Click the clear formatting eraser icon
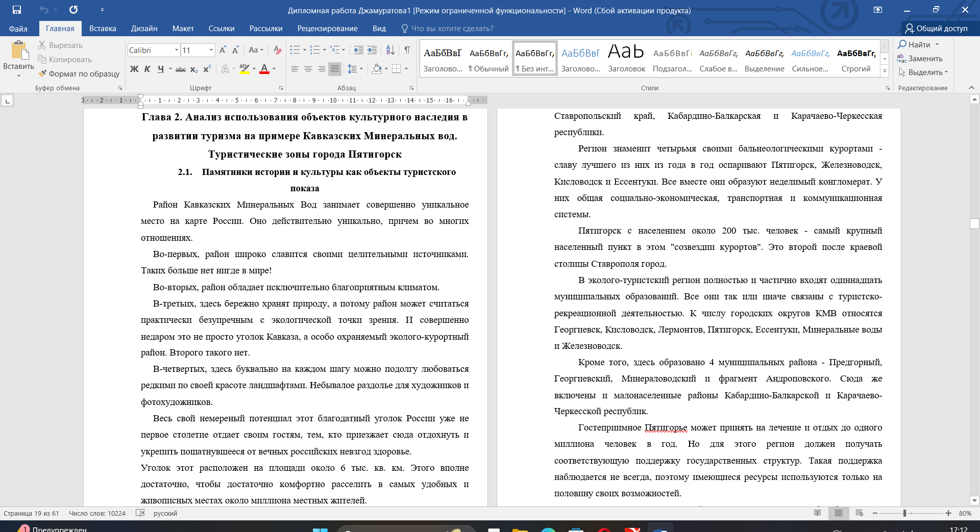 tap(278, 50)
